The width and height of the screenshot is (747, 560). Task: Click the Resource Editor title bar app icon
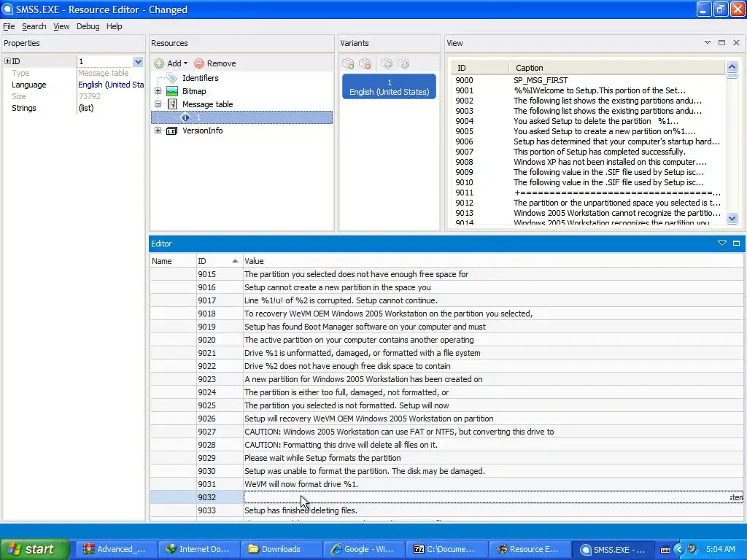[7, 9]
